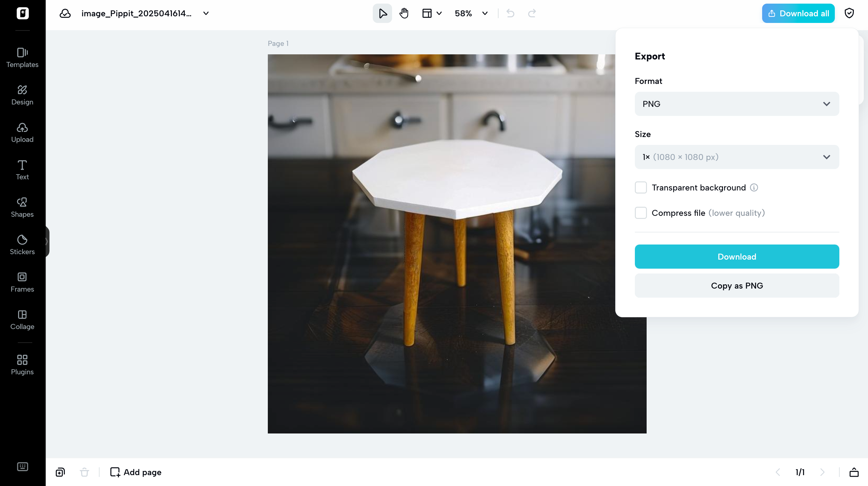Screen dimensions: 868x486
Task: Select the Hand tool for panning
Action: 404,13
